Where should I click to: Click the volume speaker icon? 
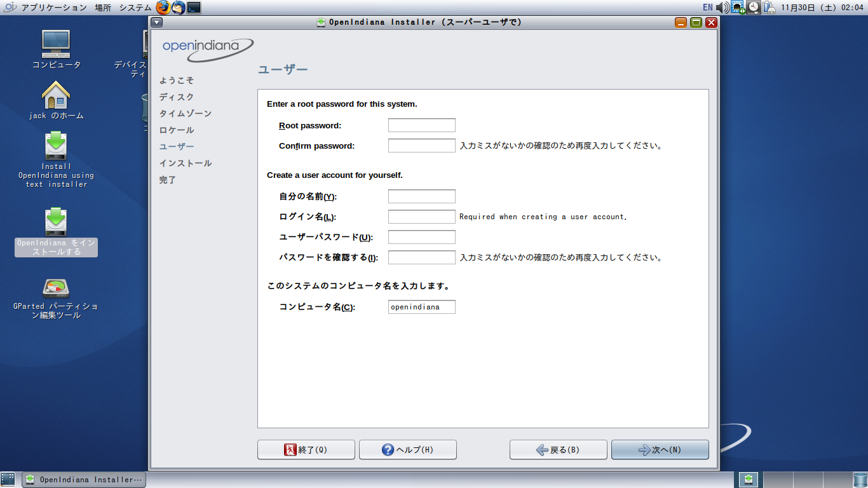722,8
